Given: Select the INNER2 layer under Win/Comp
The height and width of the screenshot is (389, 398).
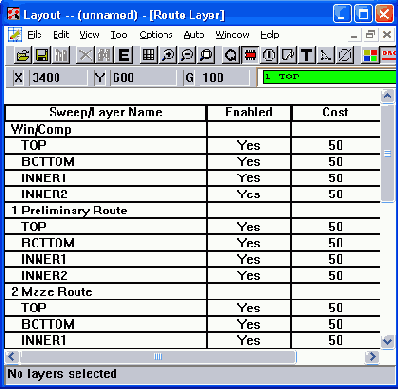Looking at the screenshot, I should click(106, 194).
